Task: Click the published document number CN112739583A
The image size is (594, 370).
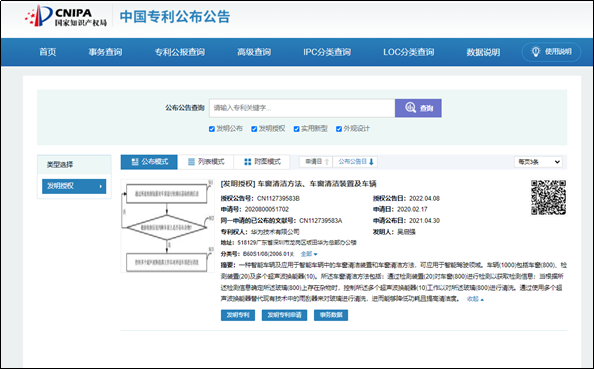Action: [320, 221]
